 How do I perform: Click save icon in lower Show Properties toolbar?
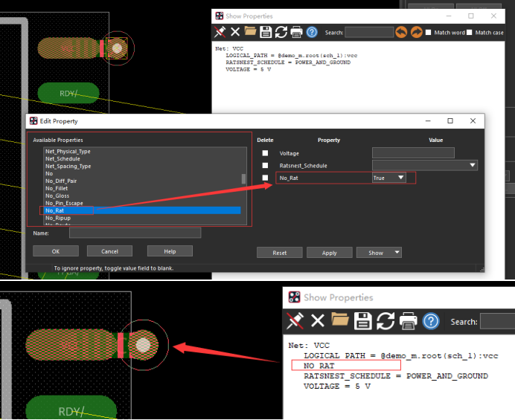click(x=362, y=321)
